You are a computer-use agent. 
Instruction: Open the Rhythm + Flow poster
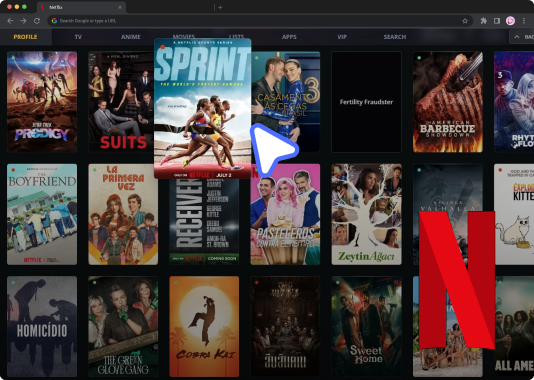tap(514, 102)
